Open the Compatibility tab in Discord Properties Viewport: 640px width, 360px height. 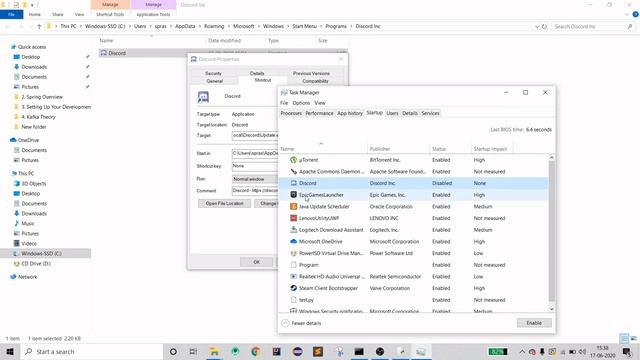[x=315, y=81]
